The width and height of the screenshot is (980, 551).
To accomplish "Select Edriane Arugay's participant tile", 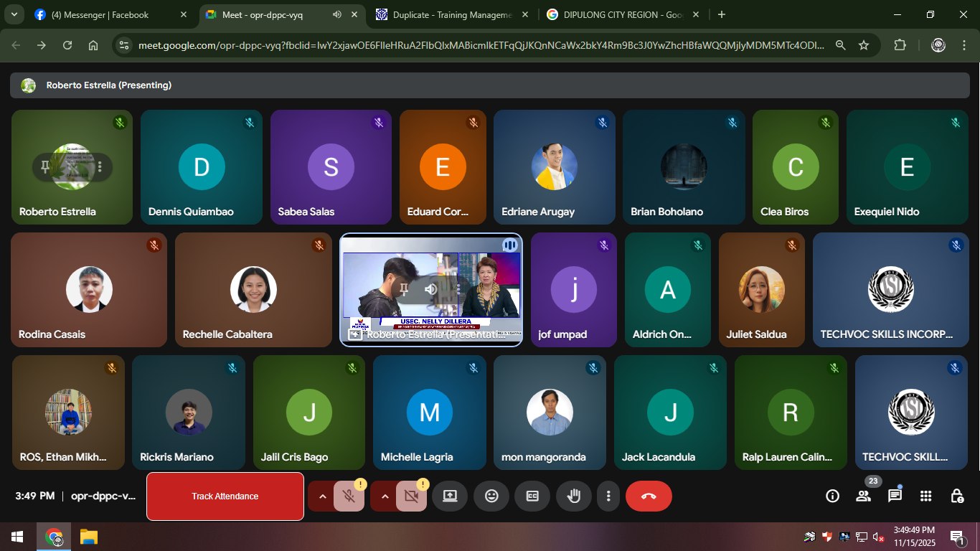I will (555, 167).
